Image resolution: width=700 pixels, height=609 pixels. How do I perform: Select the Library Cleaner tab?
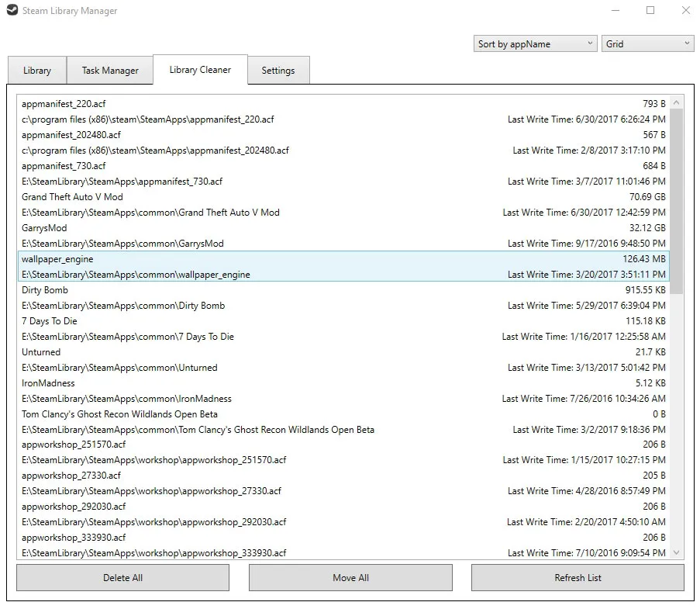200,70
